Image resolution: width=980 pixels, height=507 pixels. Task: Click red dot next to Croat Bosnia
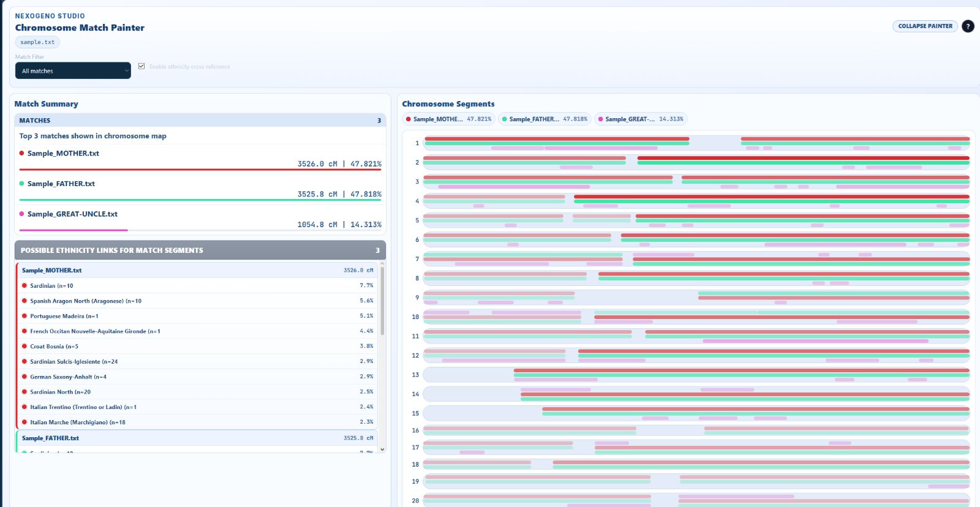tap(24, 347)
